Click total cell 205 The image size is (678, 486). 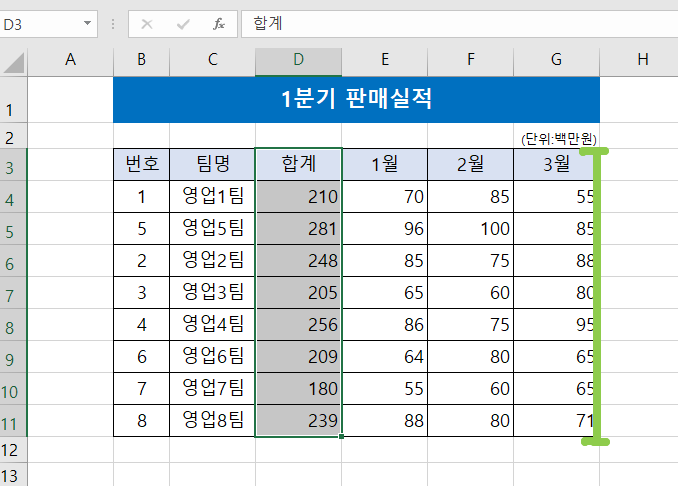tap(298, 292)
